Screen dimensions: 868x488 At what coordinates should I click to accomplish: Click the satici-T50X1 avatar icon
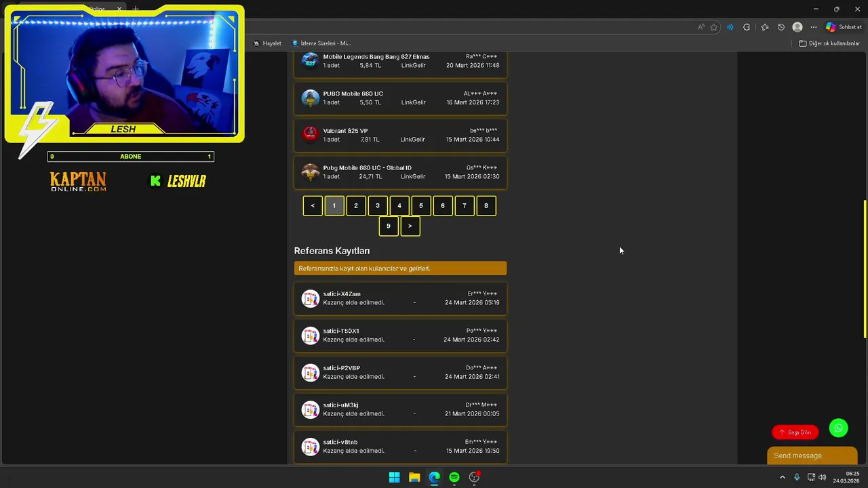311,335
